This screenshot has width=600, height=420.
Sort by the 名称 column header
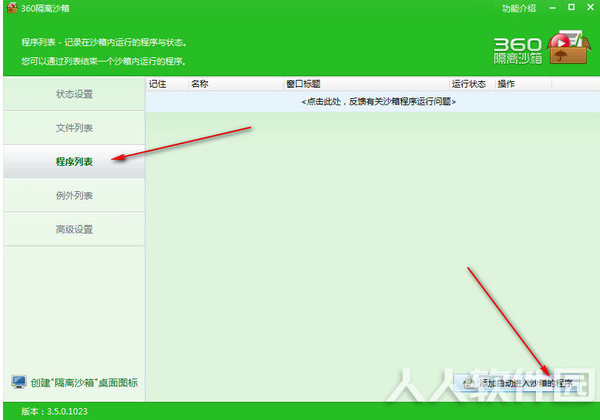236,84
